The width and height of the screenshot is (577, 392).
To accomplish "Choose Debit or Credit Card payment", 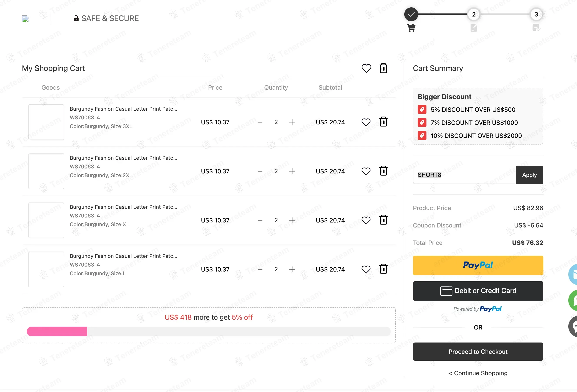I will tap(478, 291).
